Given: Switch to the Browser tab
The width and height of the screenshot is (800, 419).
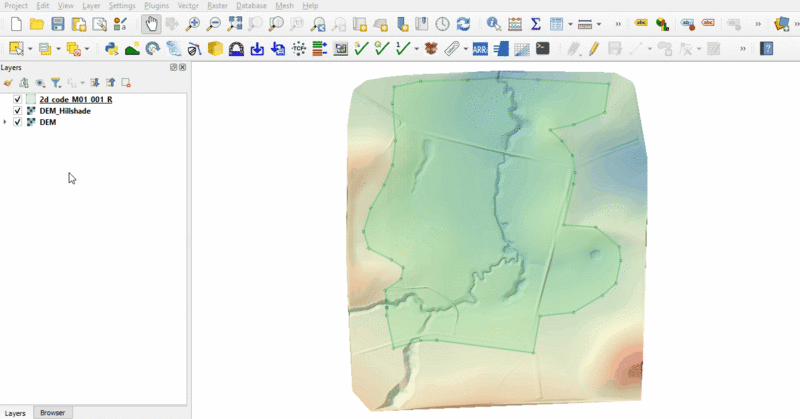Looking at the screenshot, I should click(x=52, y=413).
